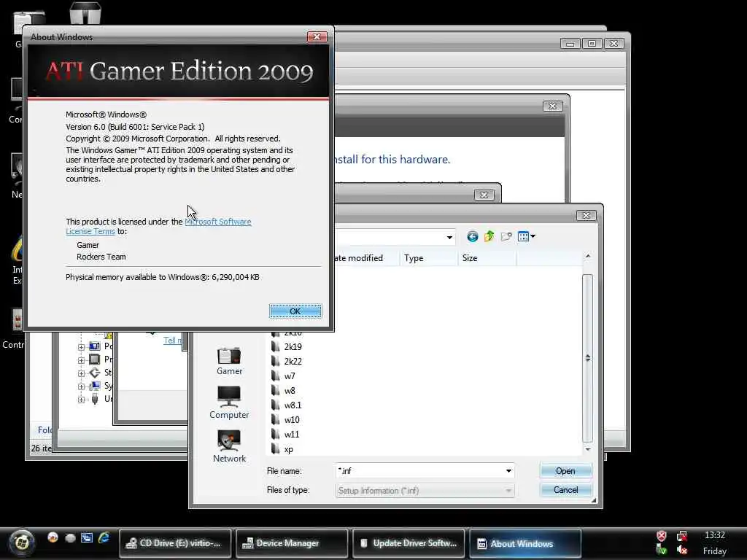
Task: Select the w11 folder
Action: 292,435
